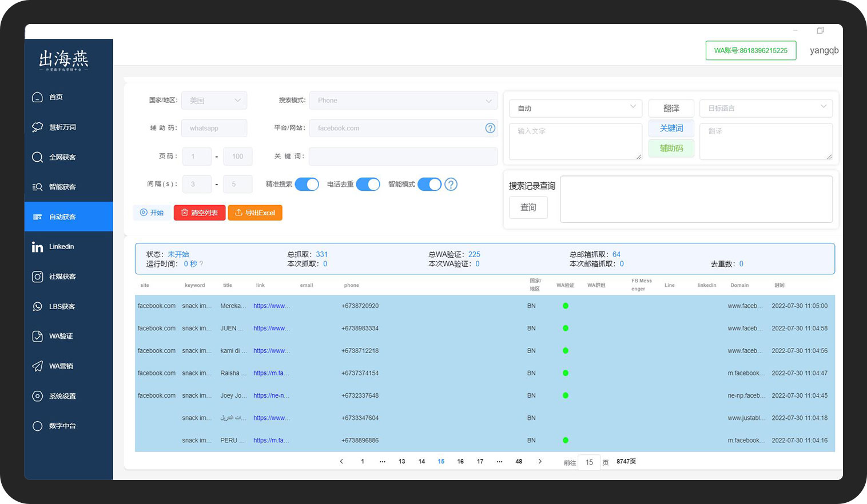Click green WA status dot for +6738720920
Viewport: 867px width, 504px height.
click(x=566, y=306)
